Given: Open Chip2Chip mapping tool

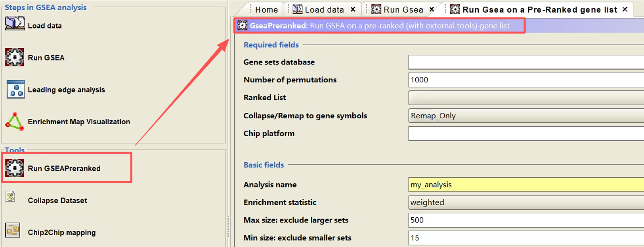Looking at the screenshot, I should (x=61, y=233).
